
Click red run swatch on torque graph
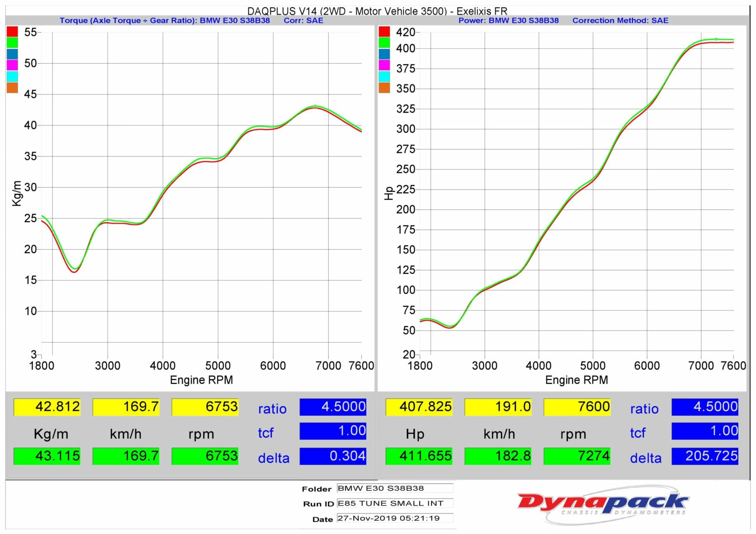coord(12,31)
